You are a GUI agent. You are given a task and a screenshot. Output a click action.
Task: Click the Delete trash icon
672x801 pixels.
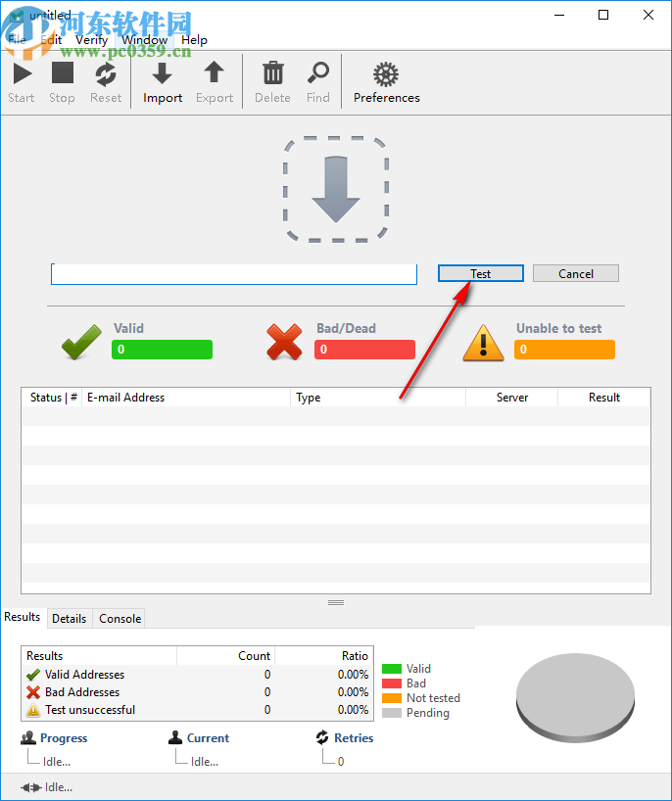coord(273,73)
